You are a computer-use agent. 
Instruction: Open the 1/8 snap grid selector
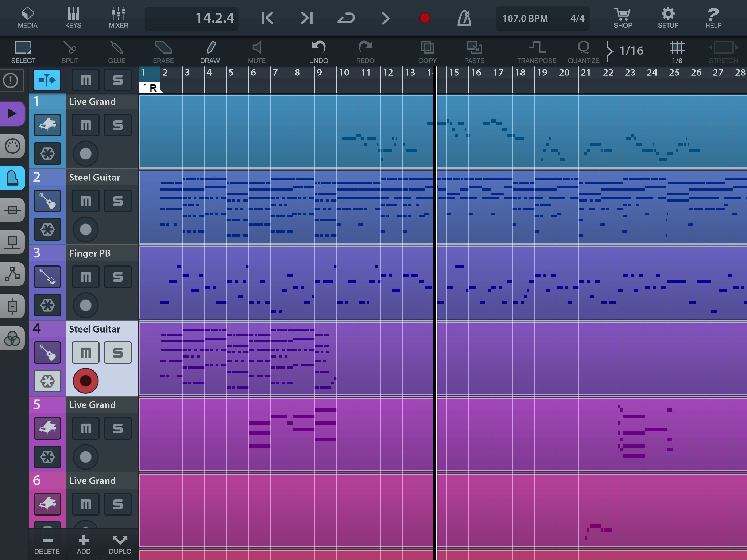pyautogui.click(x=677, y=52)
